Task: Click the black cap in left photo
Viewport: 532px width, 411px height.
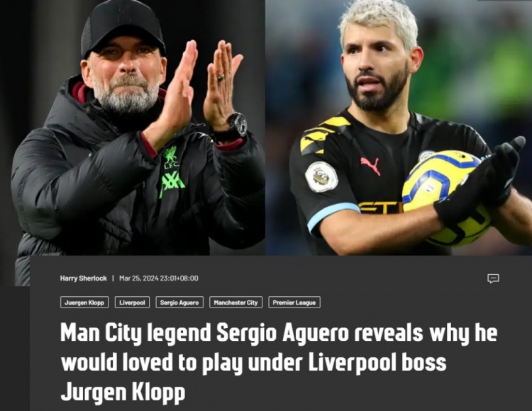Action: click(x=123, y=28)
